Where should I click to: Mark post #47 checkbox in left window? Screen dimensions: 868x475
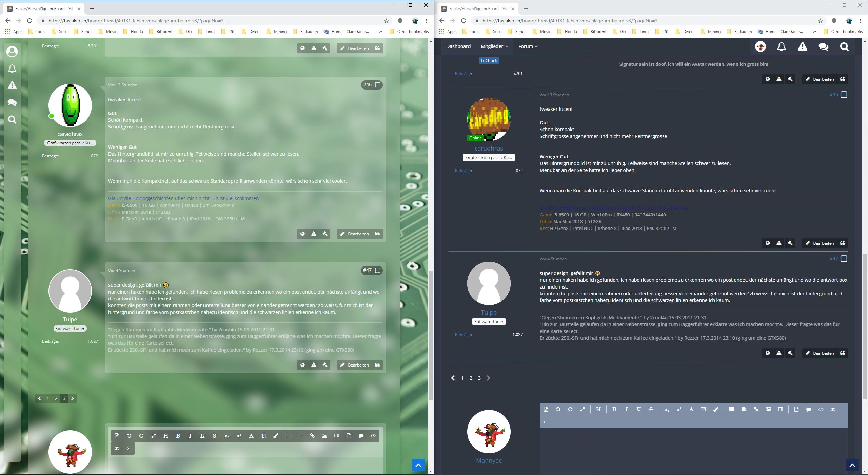point(378,270)
